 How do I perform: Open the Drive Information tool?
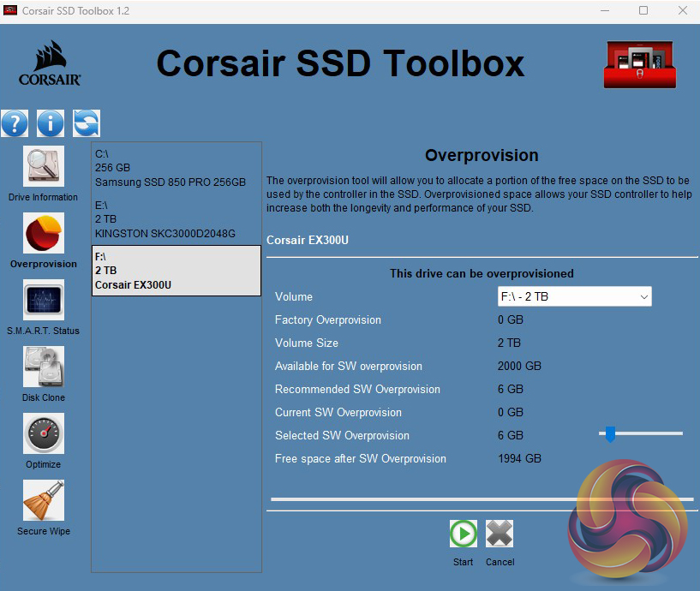pos(43,167)
